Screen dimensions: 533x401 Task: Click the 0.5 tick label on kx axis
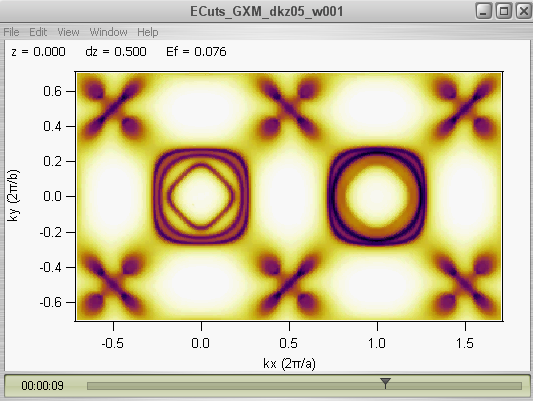pos(288,343)
